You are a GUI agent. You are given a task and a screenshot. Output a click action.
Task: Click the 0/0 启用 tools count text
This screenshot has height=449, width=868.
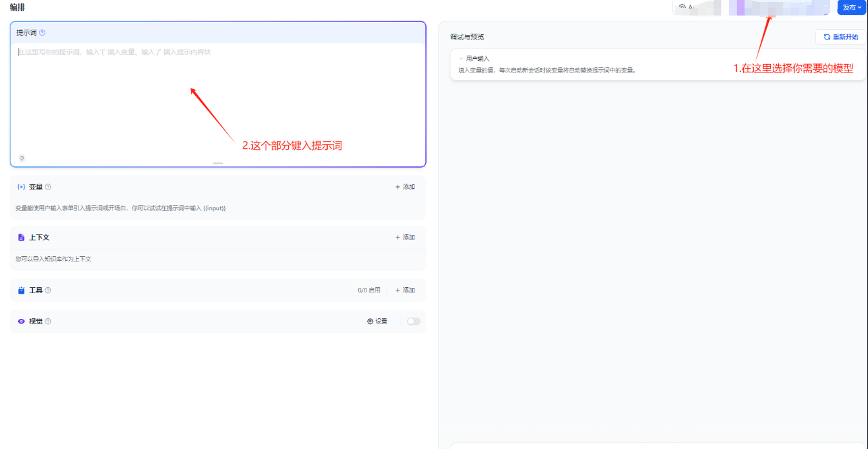[x=369, y=290]
